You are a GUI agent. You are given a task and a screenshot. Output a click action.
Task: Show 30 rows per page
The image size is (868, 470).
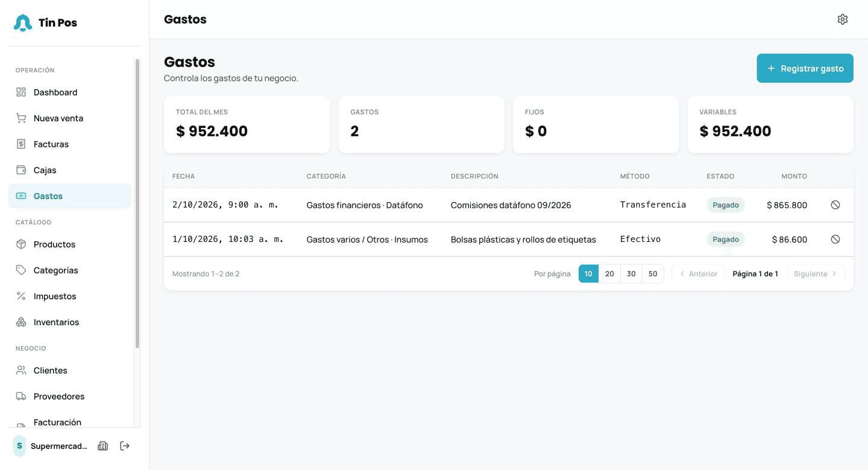click(631, 274)
